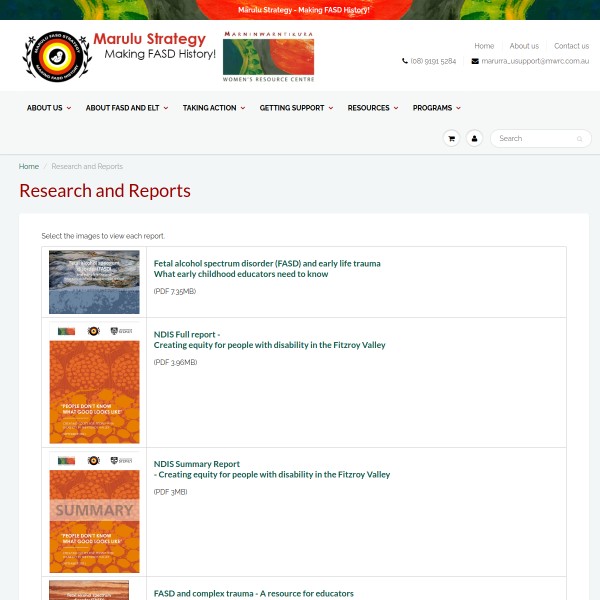Click the phone icon beside the number
This screenshot has height=600, width=600.
click(x=405, y=61)
